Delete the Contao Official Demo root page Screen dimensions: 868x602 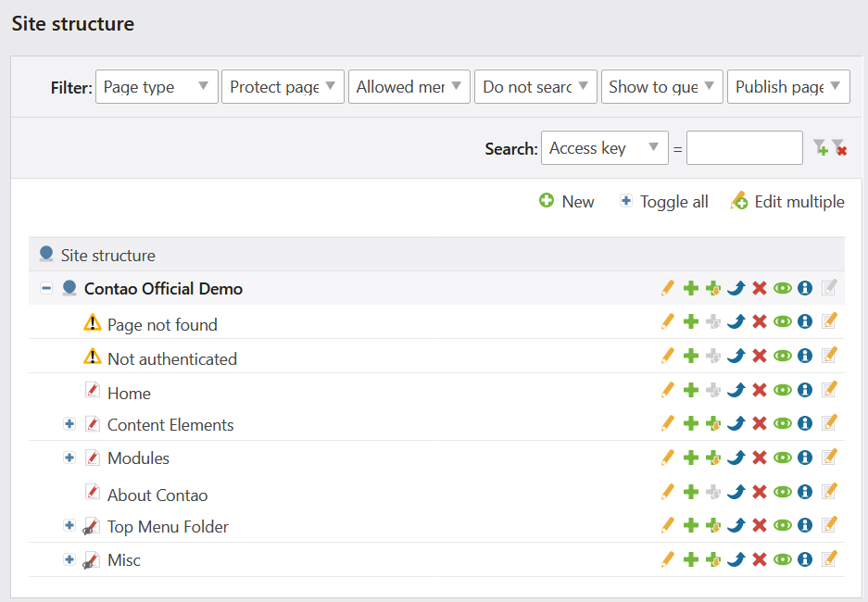point(759,288)
